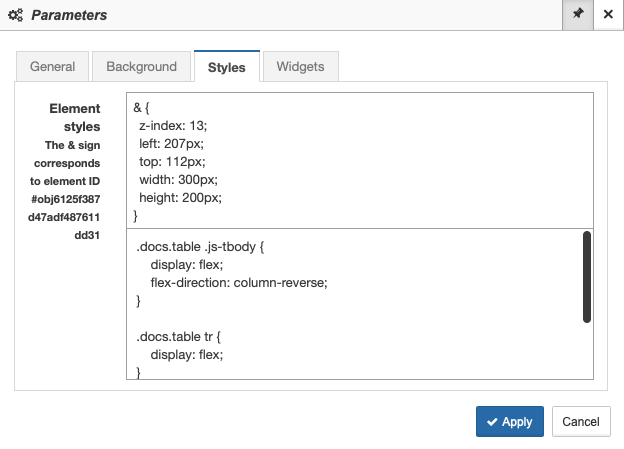624x449 pixels.
Task: Pin the Parameters dialog
Action: point(578,15)
